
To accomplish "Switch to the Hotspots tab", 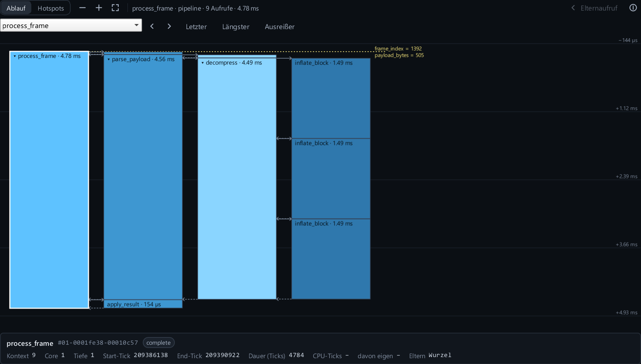I will point(51,8).
